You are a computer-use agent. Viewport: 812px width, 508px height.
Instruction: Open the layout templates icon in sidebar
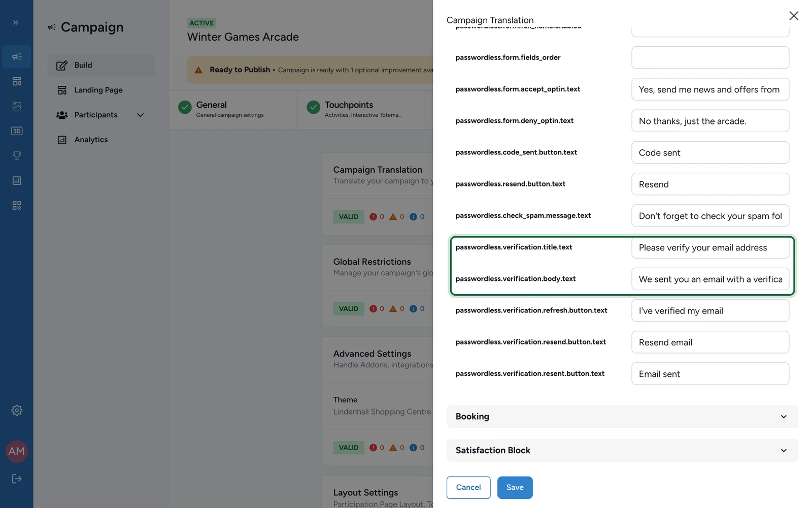pos(17,81)
